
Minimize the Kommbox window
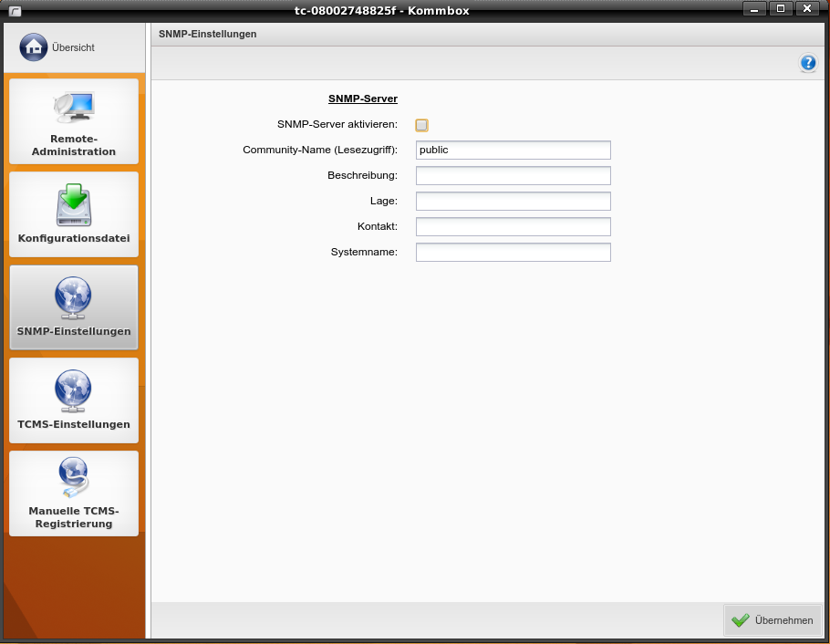[753, 9]
